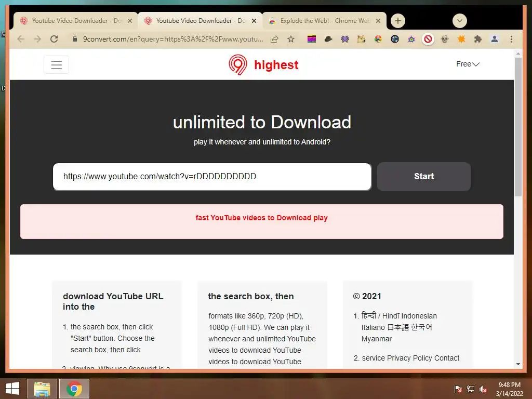Open the purple monster extension
The image size is (532, 399).
coord(345,39)
